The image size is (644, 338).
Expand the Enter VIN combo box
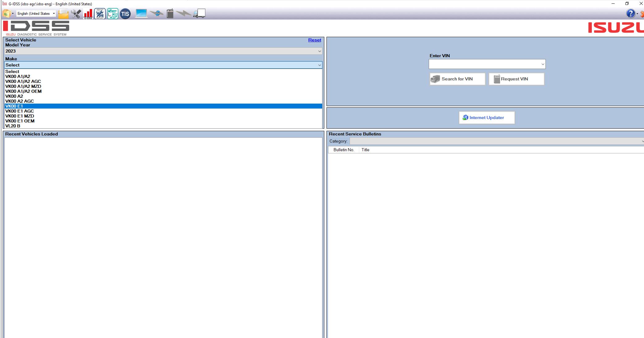(542, 64)
